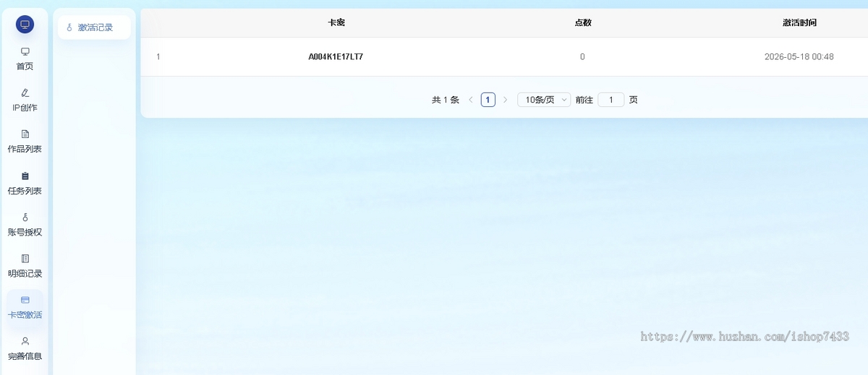The height and width of the screenshot is (375, 868).
Task: Click the 激活时间 column header
Action: (799, 22)
